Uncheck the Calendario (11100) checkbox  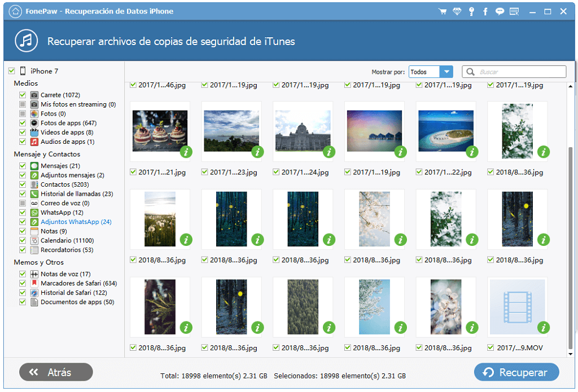[23, 241]
